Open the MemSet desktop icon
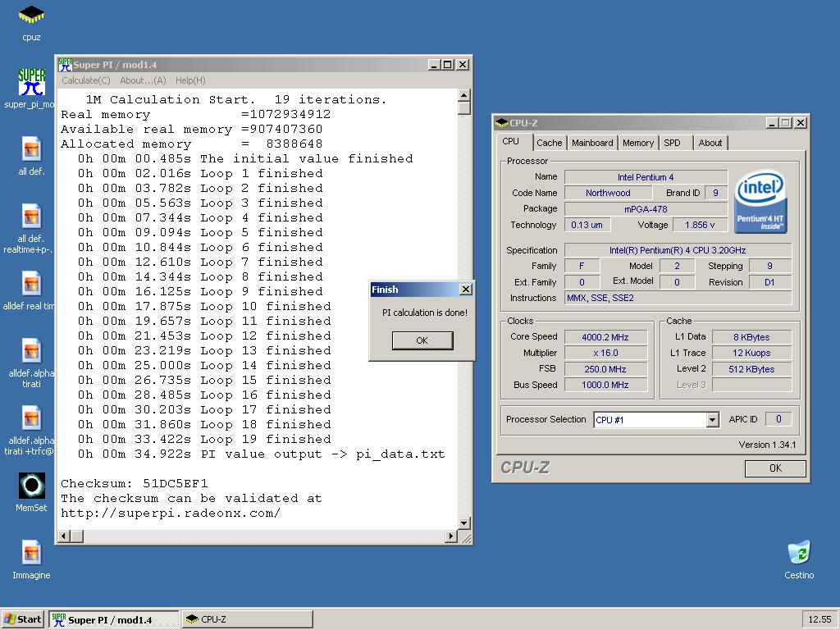 (x=31, y=492)
